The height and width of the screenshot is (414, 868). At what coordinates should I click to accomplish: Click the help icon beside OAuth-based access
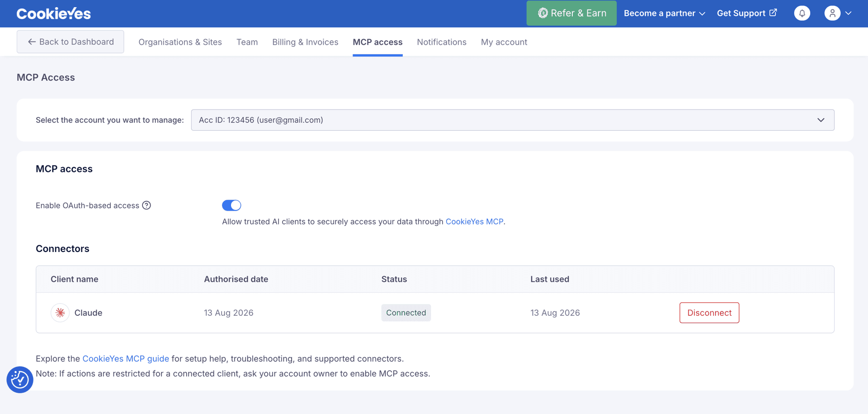pyautogui.click(x=146, y=205)
